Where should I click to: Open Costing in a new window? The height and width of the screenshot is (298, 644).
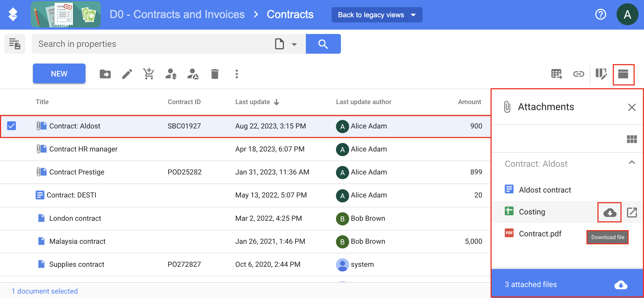tap(632, 212)
